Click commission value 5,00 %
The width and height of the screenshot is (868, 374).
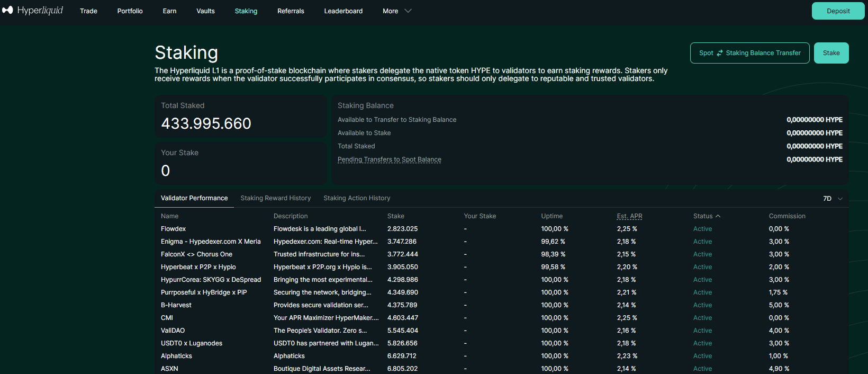pyautogui.click(x=779, y=305)
